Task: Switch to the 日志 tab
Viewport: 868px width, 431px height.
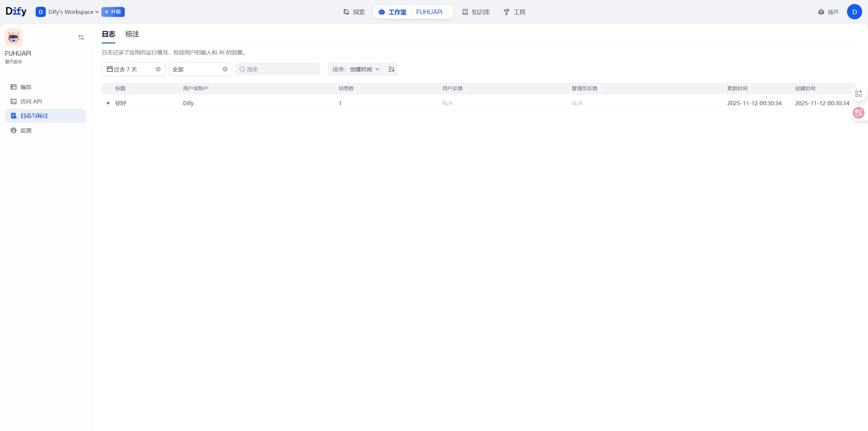Action: point(108,34)
